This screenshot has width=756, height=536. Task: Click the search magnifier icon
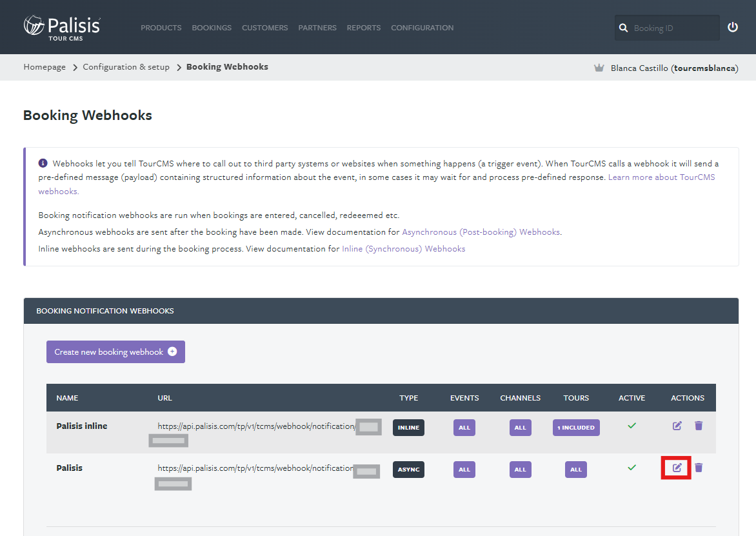click(623, 28)
